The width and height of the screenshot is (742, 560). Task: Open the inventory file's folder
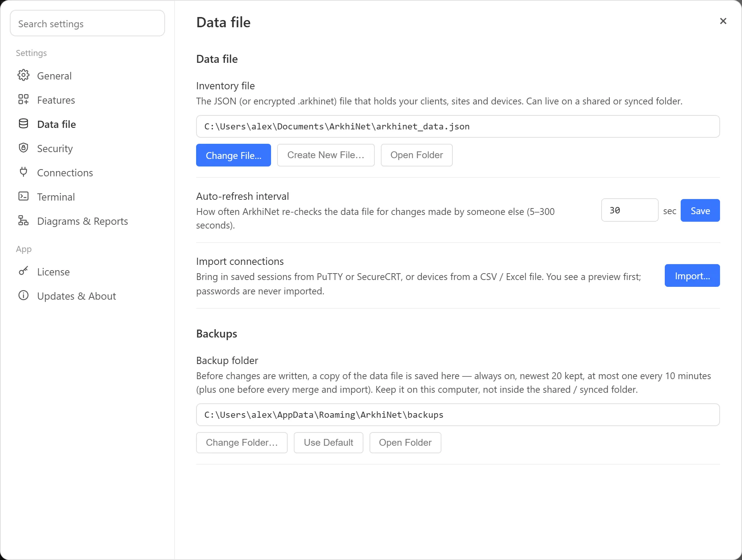[x=417, y=155]
